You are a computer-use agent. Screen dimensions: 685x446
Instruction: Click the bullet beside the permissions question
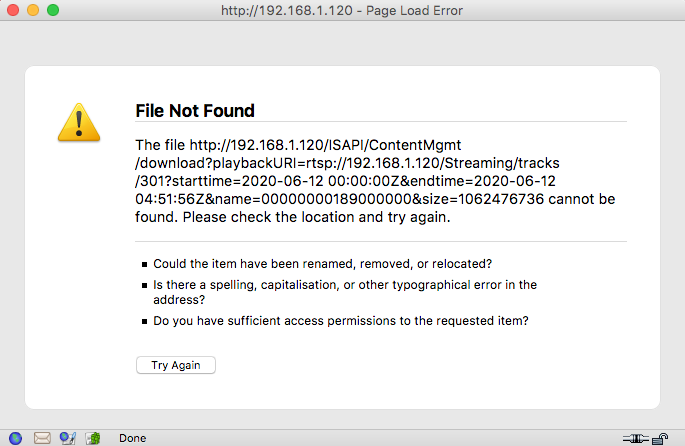point(144,322)
